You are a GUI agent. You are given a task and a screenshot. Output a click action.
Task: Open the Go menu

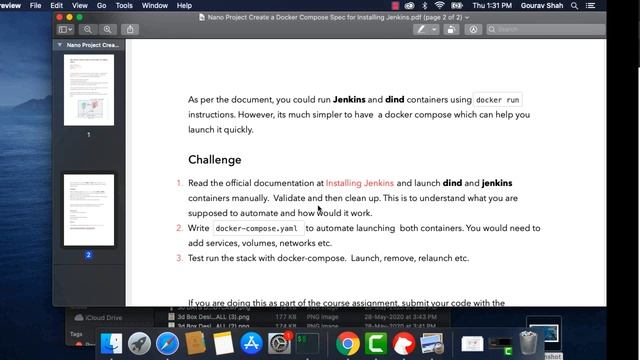tap(102, 6)
